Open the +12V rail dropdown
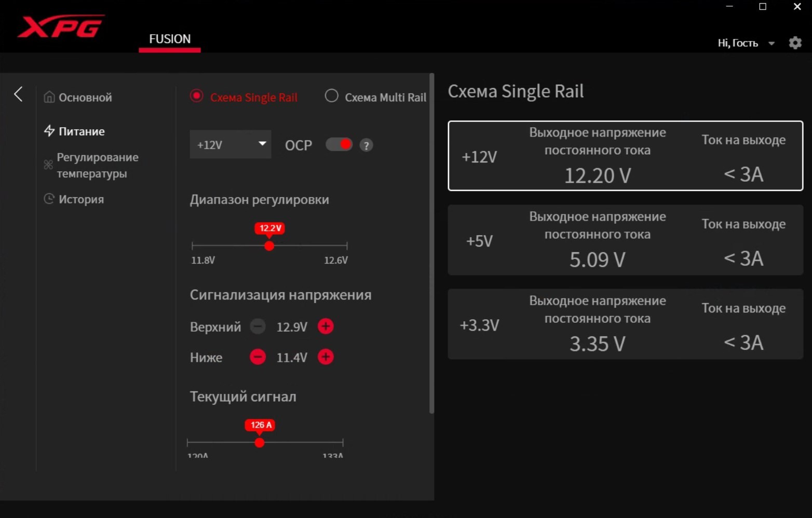The height and width of the screenshot is (518, 812). [231, 144]
